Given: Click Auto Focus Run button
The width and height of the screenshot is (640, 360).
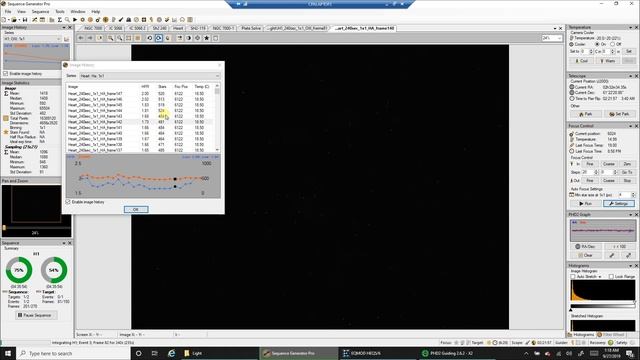Looking at the screenshot, I should coord(585,203).
